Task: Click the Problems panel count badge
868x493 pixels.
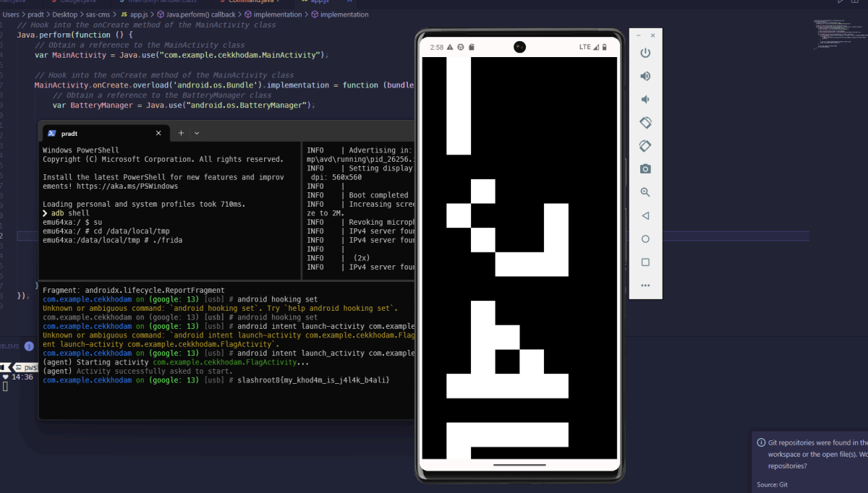Action: (x=29, y=346)
